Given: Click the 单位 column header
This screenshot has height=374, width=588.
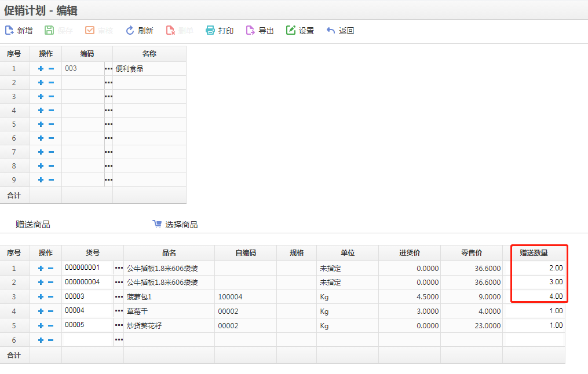Looking at the screenshot, I should point(348,253).
